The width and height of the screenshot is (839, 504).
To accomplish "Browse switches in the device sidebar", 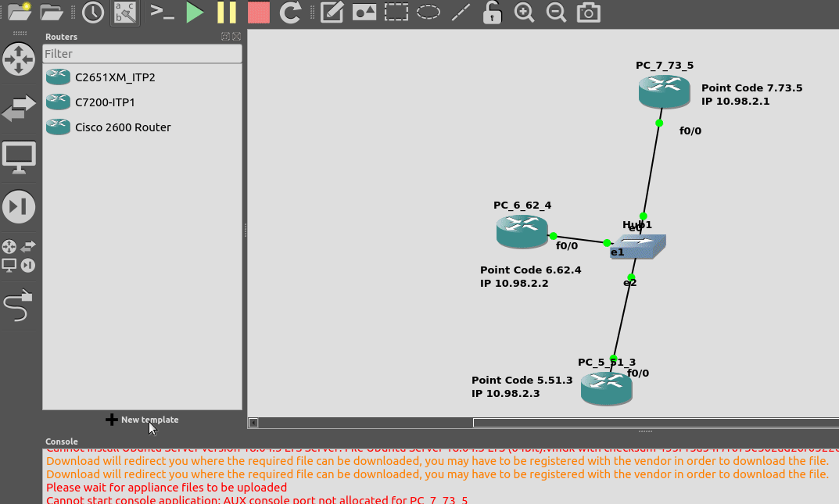I will (19, 108).
